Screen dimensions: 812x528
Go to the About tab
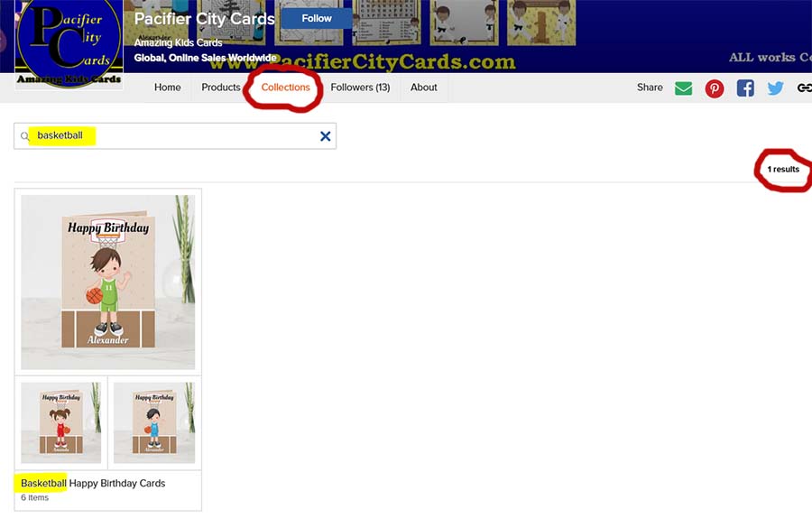coord(424,87)
